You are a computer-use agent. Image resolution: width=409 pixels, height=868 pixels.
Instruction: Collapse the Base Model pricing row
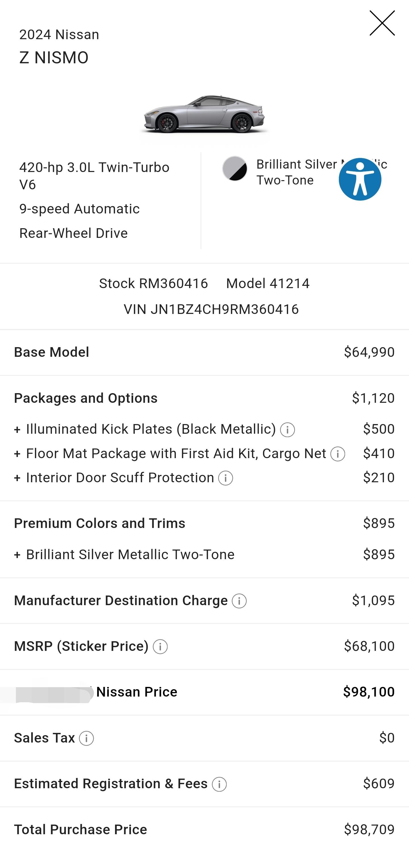coord(51,352)
